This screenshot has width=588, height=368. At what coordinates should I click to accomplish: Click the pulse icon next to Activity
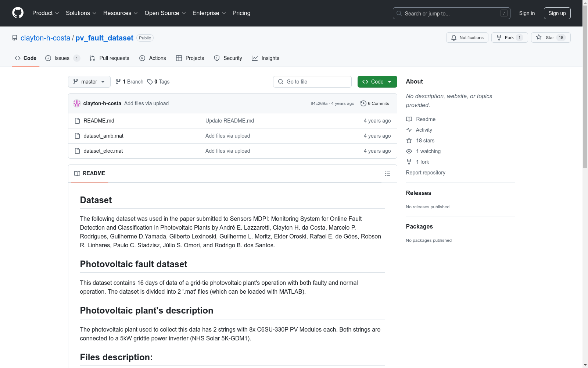[x=409, y=130]
